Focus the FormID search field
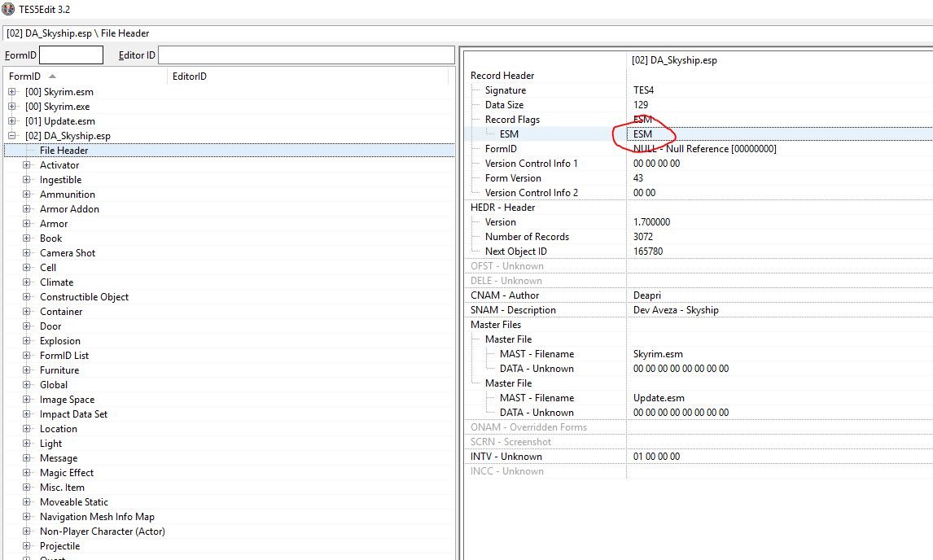This screenshot has width=933, height=560. point(71,55)
